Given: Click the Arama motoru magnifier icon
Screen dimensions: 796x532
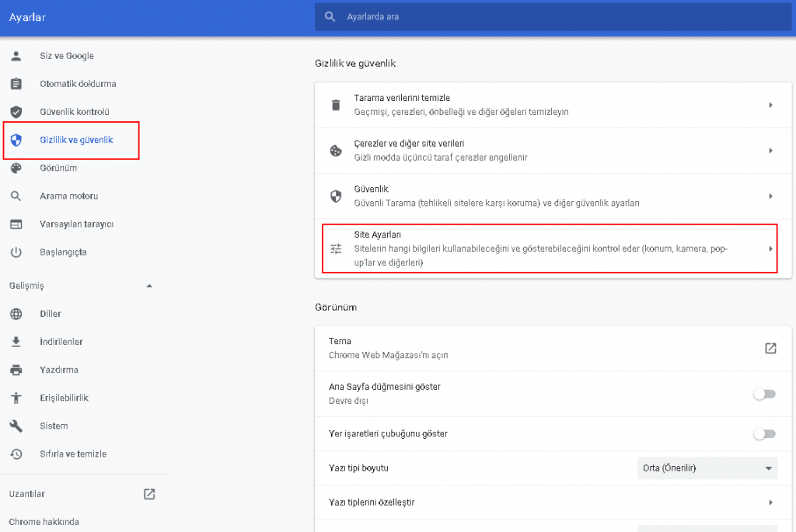Looking at the screenshot, I should pos(16,196).
